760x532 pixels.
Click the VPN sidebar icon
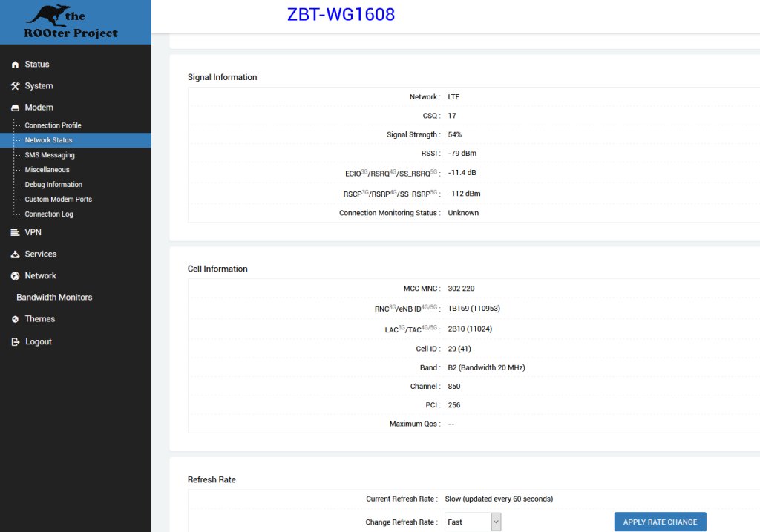tap(15, 232)
